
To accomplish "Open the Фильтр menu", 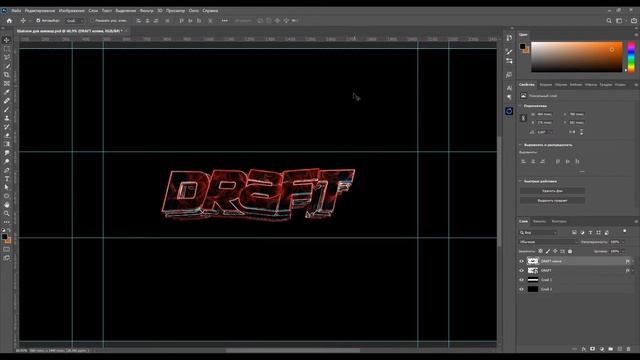I will (147, 11).
